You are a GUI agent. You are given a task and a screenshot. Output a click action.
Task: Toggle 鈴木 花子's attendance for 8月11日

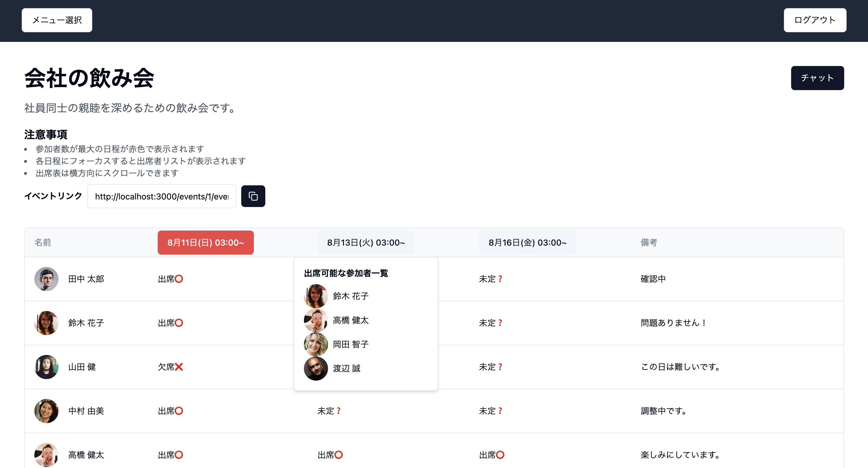(x=170, y=323)
